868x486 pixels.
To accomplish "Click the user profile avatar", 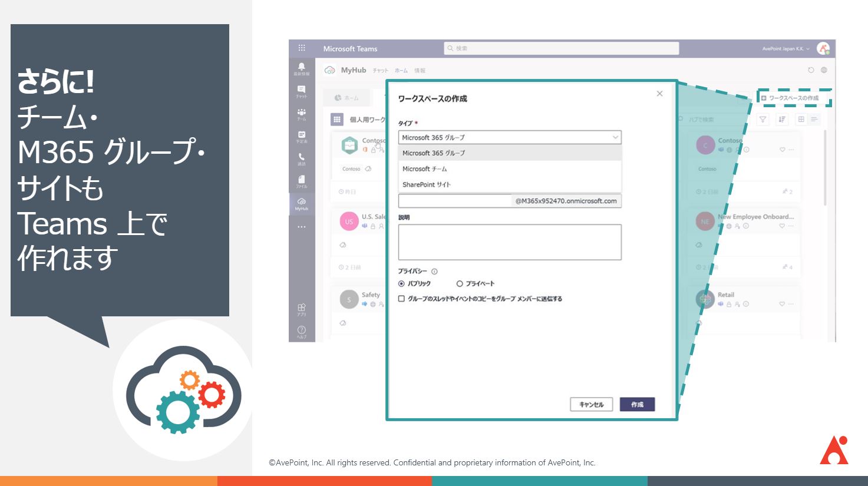I will 823,48.
